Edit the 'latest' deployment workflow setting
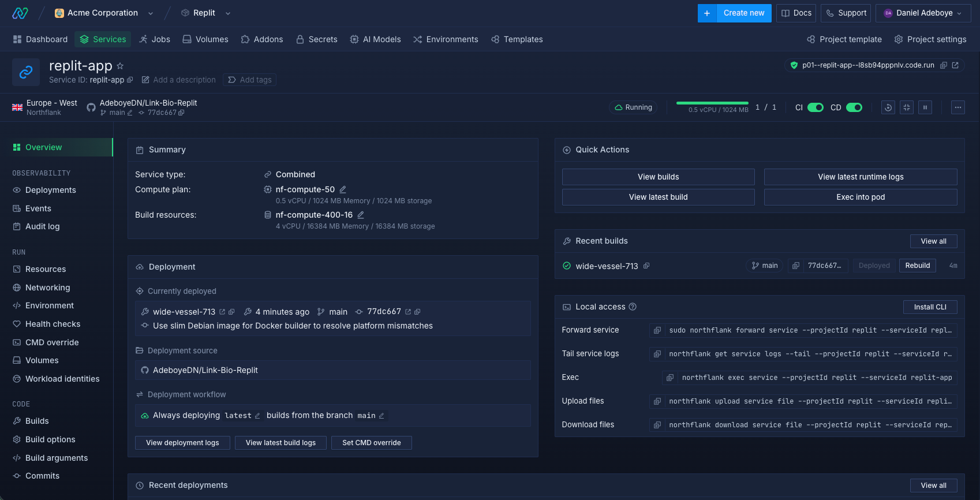This screenshot has height=500, width=980. [x=257, y=416]
